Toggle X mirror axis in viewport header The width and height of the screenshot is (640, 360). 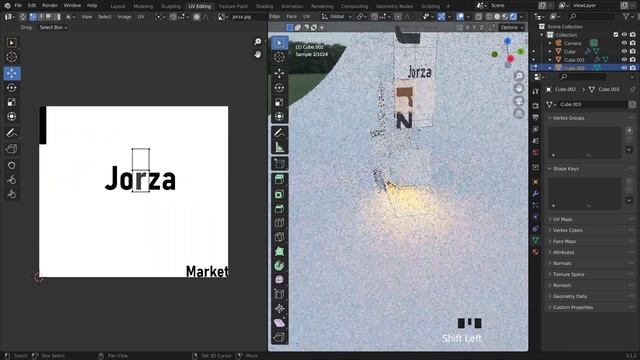click(467, 27)
